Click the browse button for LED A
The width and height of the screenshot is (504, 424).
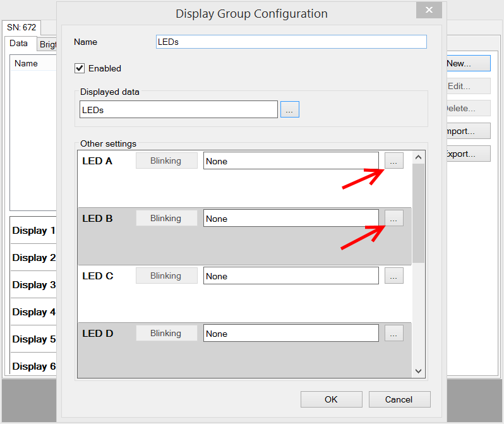point(393,161)
